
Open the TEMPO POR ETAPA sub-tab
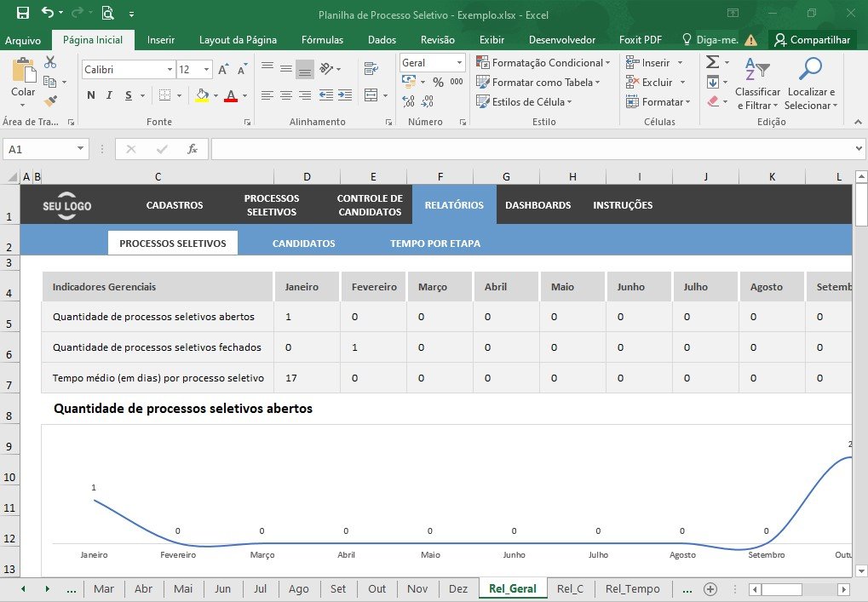tap(435, 244)
